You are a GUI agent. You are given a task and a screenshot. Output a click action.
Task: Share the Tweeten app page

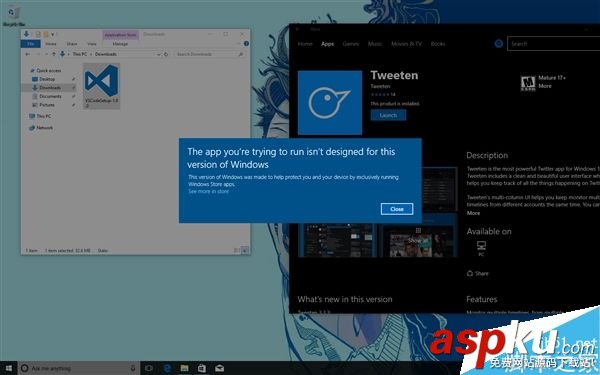pos(478,273)
